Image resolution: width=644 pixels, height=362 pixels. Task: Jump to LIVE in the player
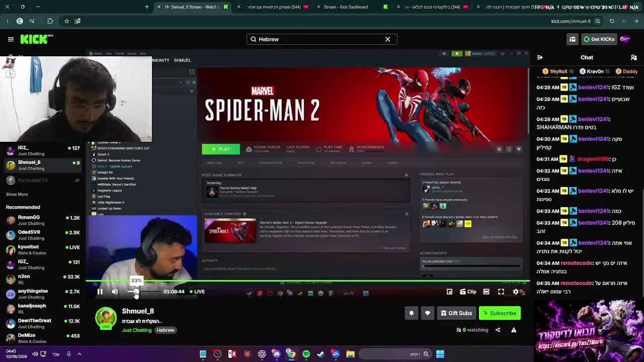pos(197,292)
